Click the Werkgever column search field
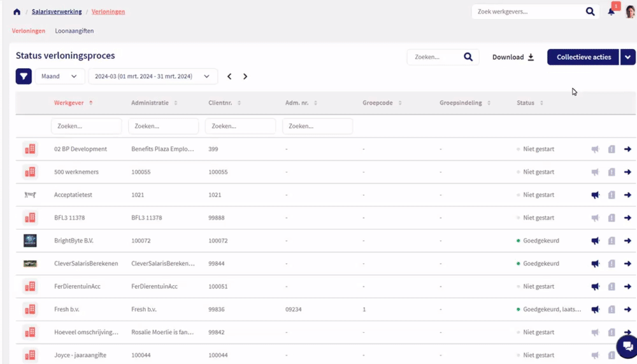This screenshot has width=637, height=364. pos(86,126)
